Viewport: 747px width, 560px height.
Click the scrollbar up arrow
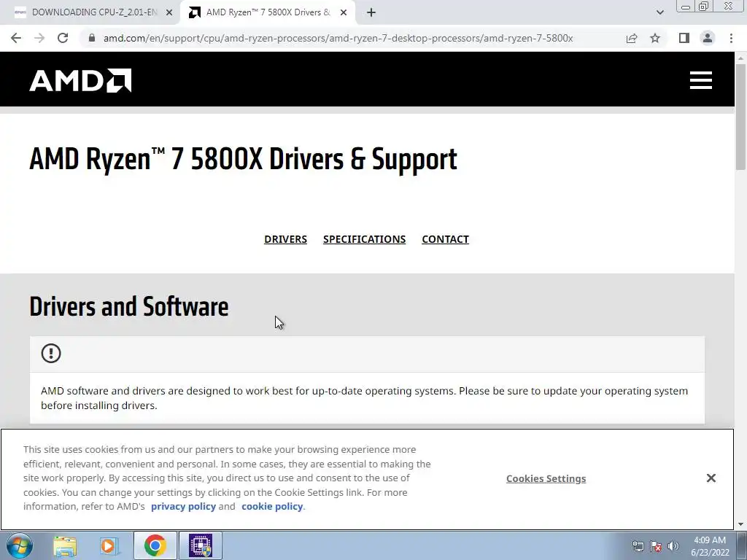(x=740, y=57)
